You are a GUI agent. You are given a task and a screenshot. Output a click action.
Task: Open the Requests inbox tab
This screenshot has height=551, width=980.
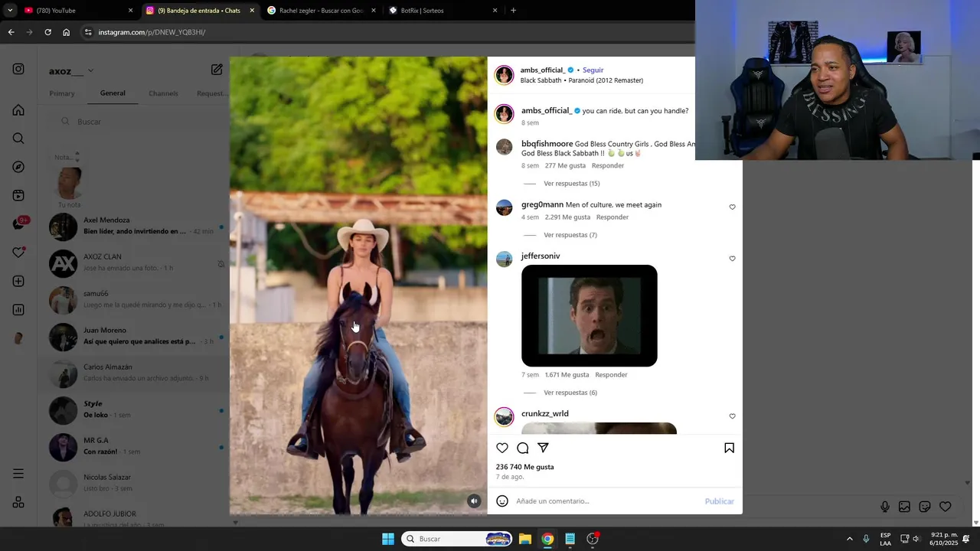click(212, 93)
